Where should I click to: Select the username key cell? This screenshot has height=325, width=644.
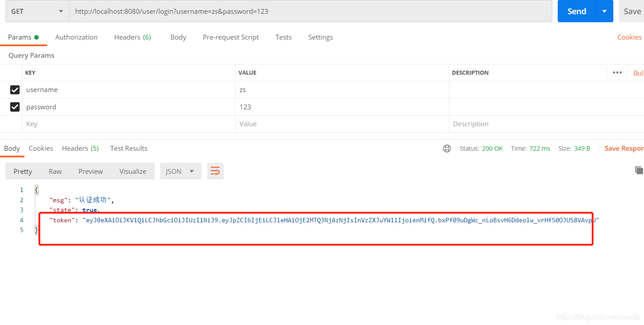(x=129, y=90)
